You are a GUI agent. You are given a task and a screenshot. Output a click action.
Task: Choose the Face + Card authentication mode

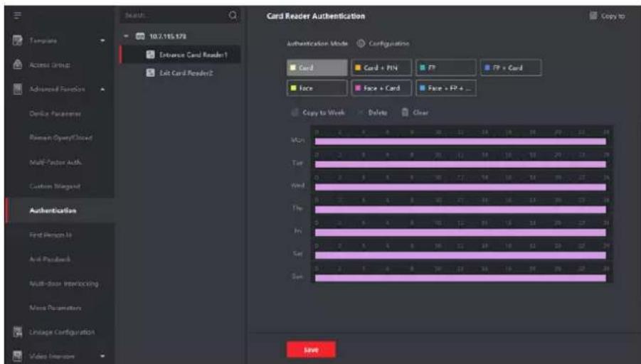click(x=381, y=88)
